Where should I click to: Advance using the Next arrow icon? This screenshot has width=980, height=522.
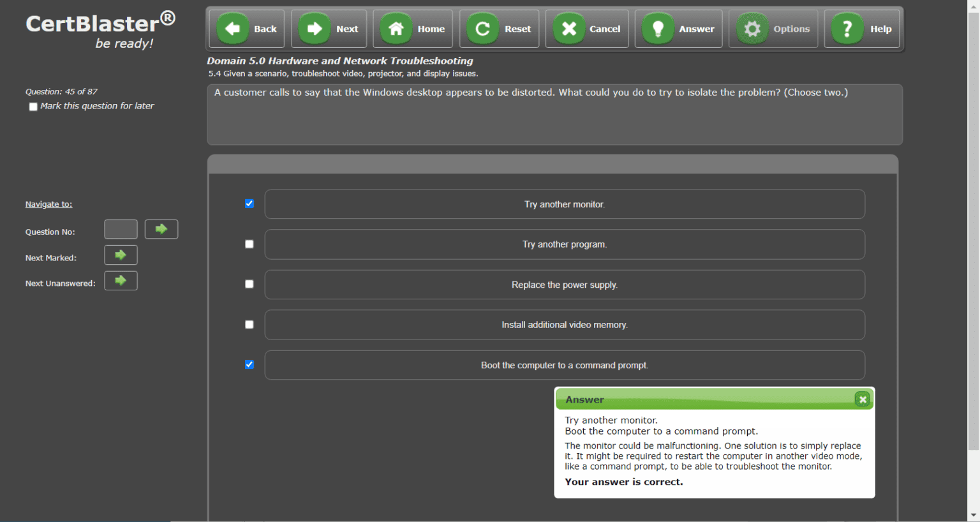point(314,28)
